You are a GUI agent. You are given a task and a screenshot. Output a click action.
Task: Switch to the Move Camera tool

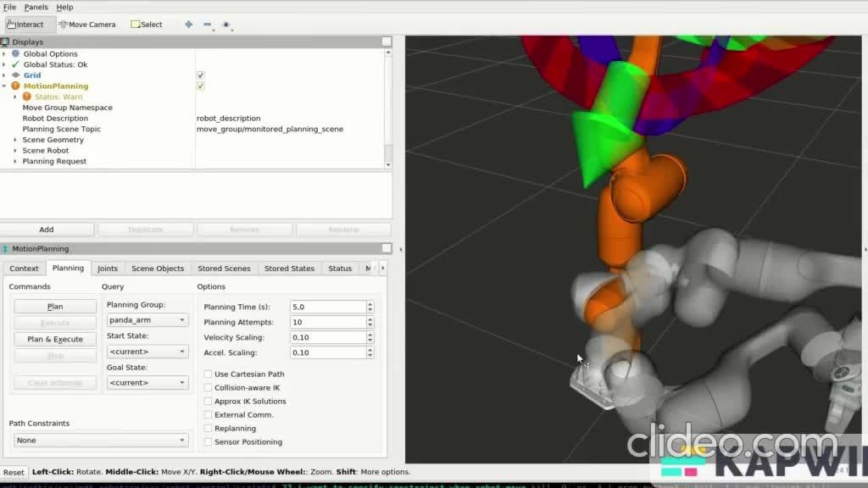[86, 25]
